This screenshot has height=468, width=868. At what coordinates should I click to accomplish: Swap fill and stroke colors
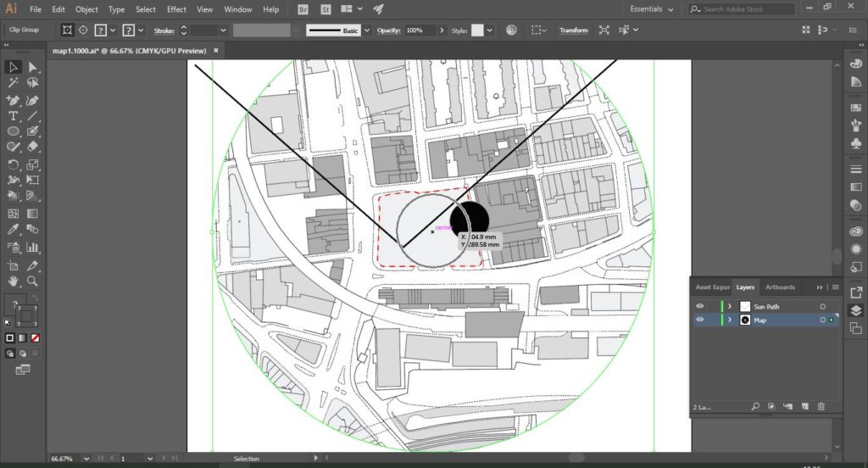tap(35, 298)
